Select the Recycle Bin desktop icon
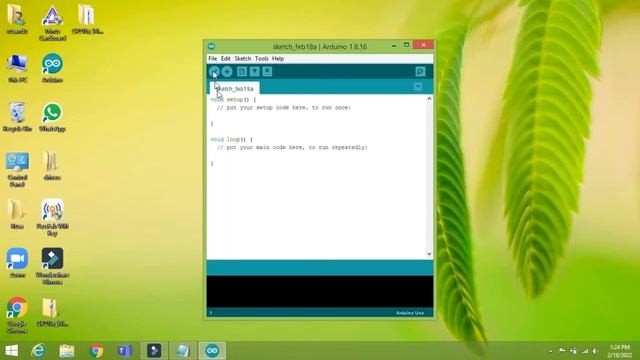The width and height of the screenshot is (640, 360). (x=17, y=117)
